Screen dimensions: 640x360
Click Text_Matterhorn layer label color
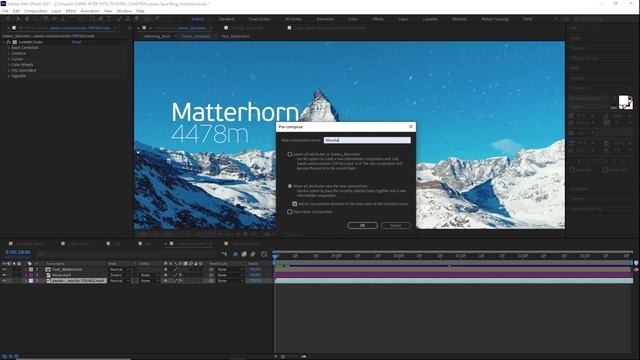pyautogui.click(x=31, y=269)
